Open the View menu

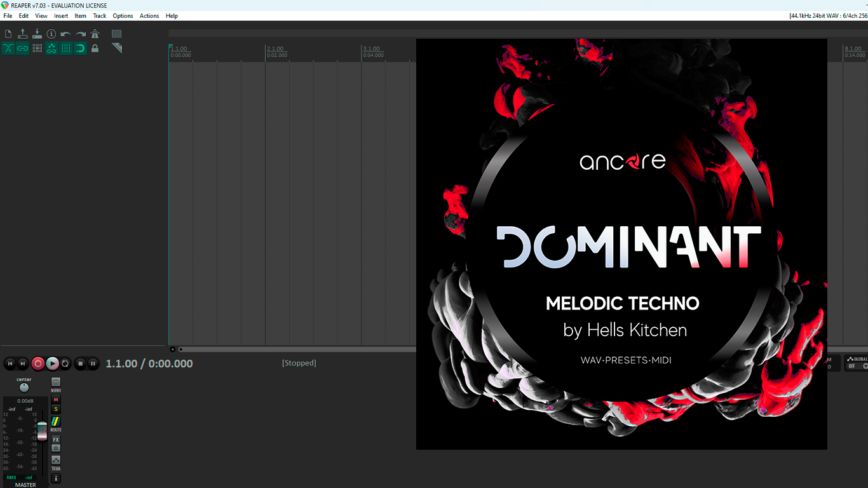point(41,16)
